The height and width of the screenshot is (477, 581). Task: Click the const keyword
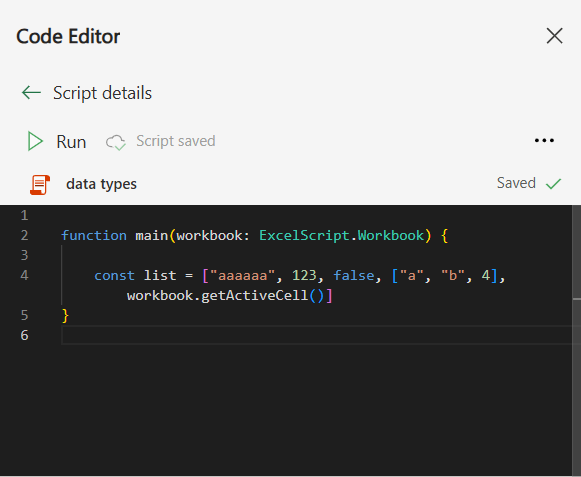[x=114, y=276]
